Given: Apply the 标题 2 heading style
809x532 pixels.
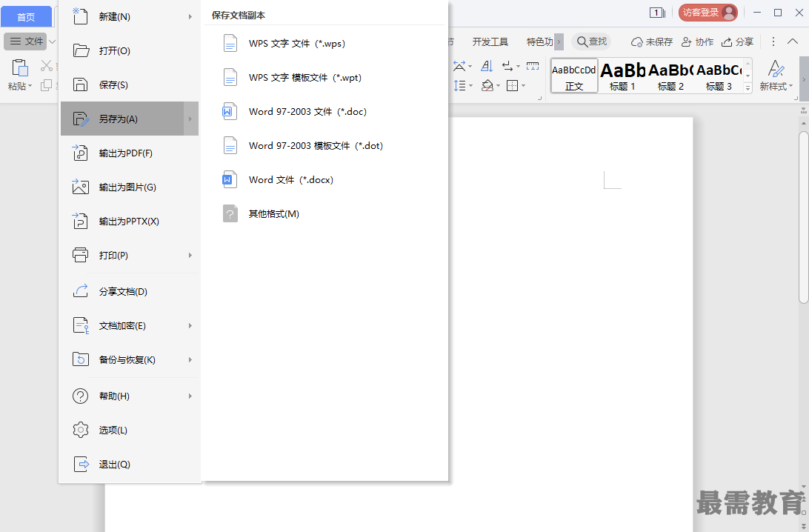Looking at the screenshot, I should click(670, 76).
